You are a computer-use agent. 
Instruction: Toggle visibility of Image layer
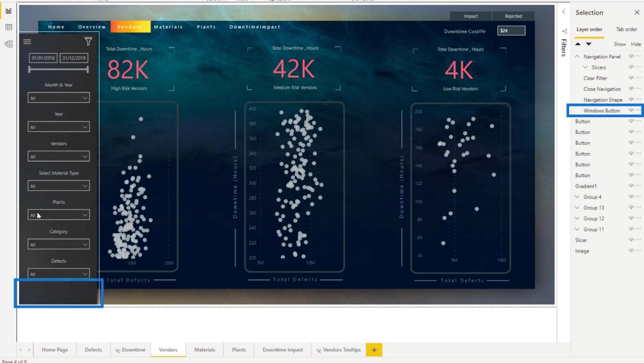631,251
